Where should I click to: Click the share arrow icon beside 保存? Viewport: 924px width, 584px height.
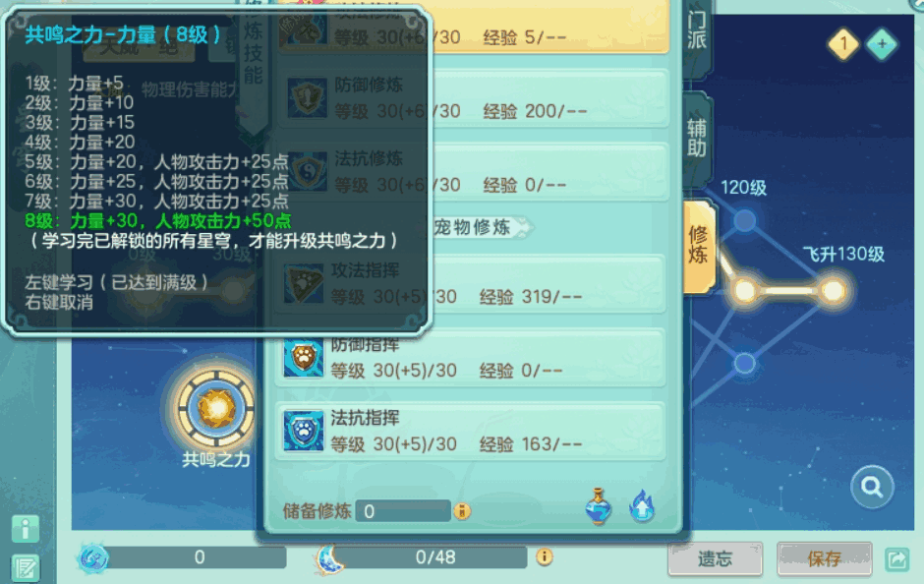click(896, 558)
